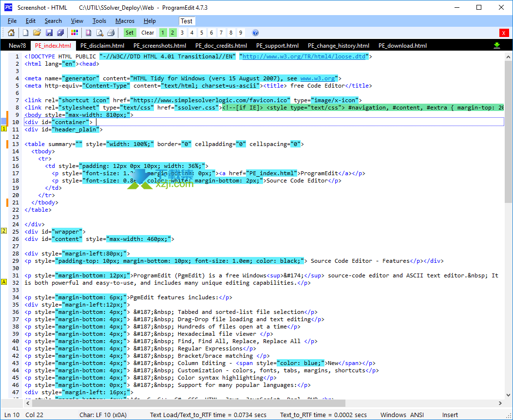Click the vertical scrollbar down arrow
This screenshot has height=420, width=513.
click(508, 395)
